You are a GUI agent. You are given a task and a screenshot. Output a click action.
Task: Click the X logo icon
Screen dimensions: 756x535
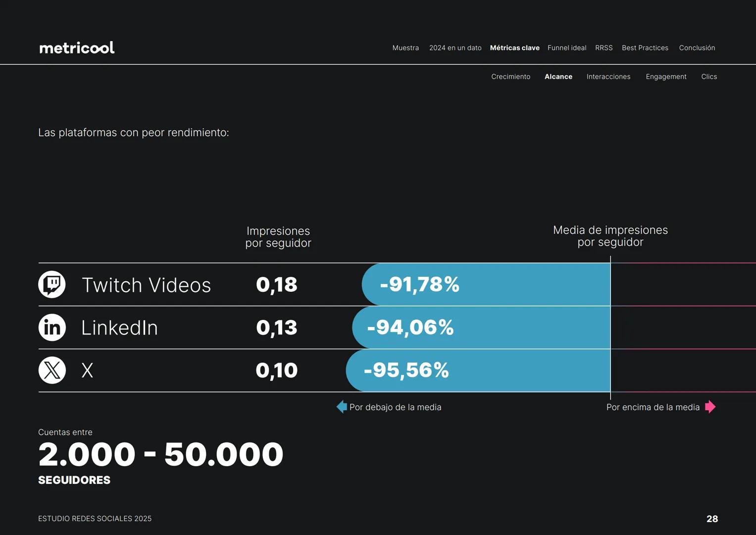coord(52,370)
